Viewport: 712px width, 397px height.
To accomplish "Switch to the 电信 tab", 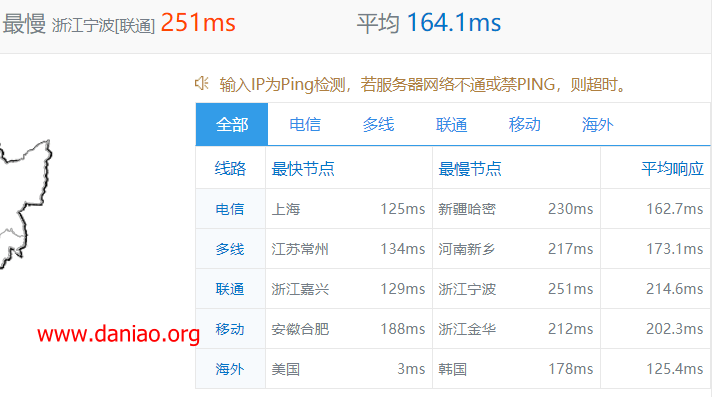I will [305, 124].
